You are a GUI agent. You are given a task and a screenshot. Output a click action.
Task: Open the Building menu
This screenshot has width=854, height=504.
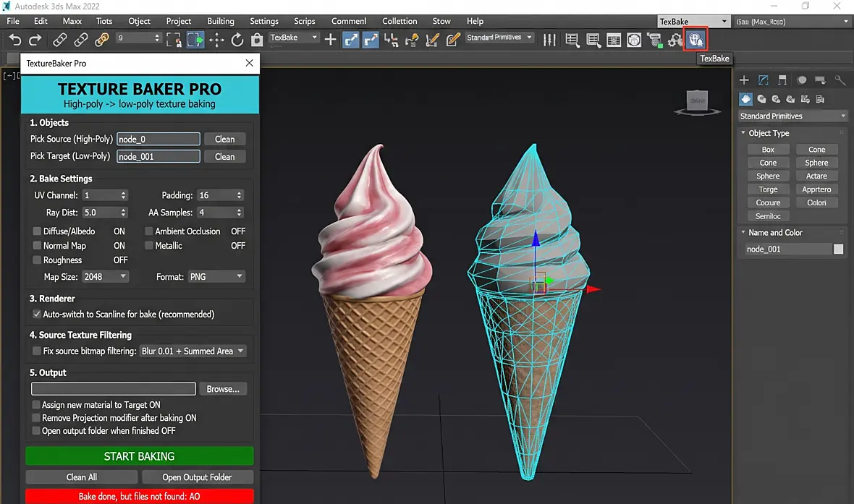(x=221, y=21)
